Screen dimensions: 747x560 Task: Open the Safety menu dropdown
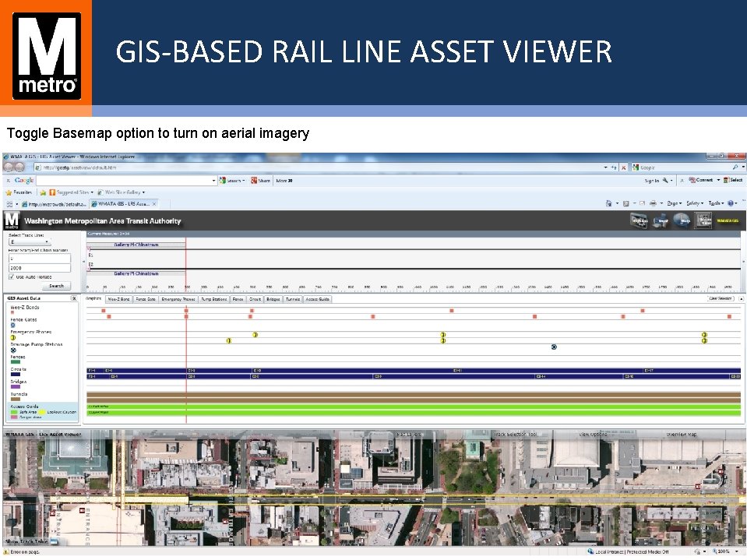click(695, 203)
